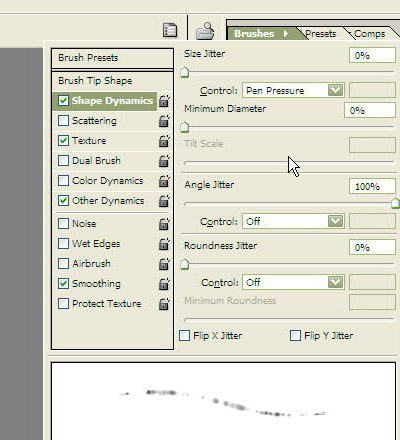Check the Flip Y Jitter box

[295, 335]
